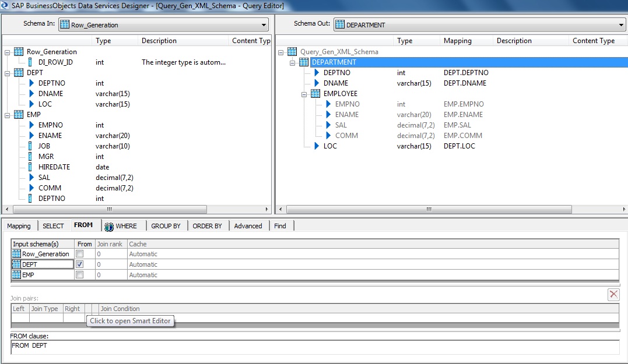The image size is (628, 364).
Task: Click the arrow icon beside DNAME in Schema Out
Action: [x=317, y=83]
